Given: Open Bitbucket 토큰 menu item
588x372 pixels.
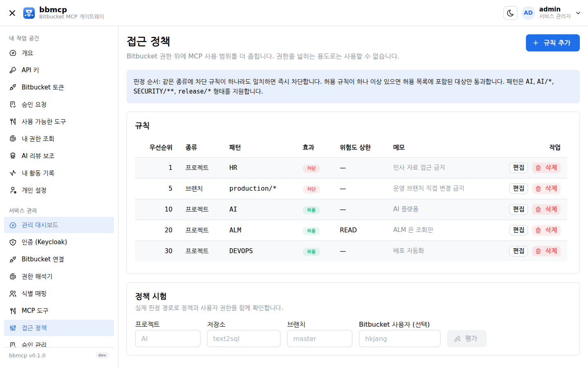Looking at the screenshot, I should click(59, 87).
